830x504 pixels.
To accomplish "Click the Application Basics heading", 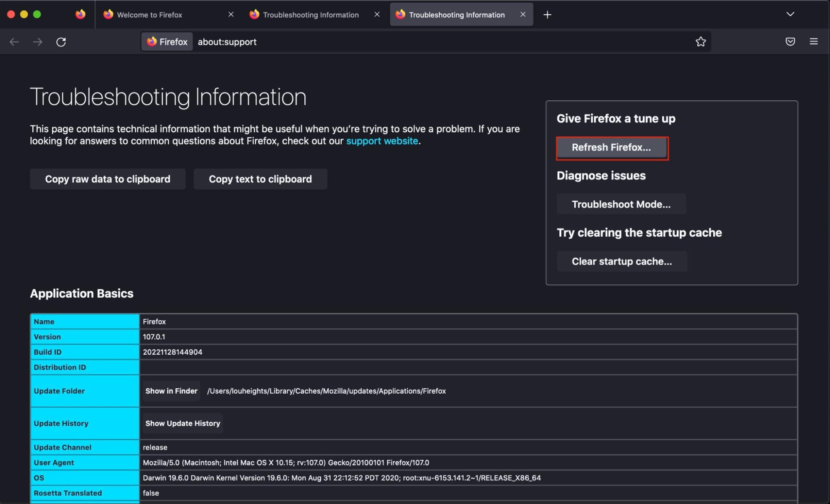I will (82, 294).
